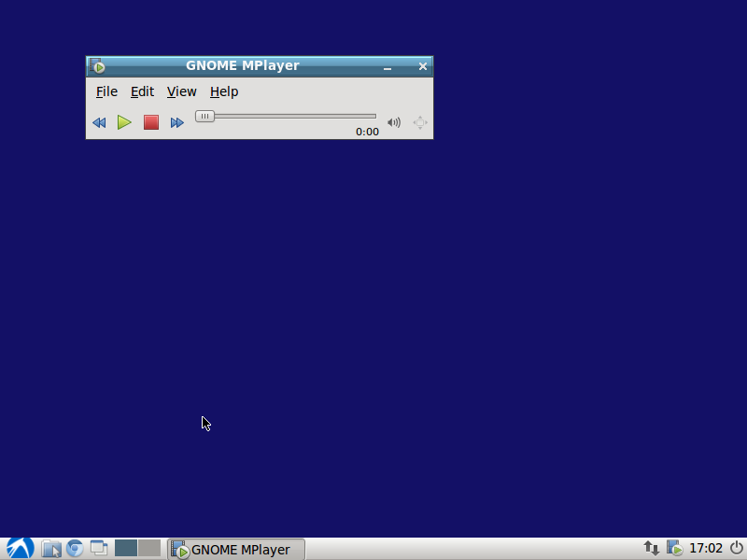This screenshot has width=747, height=560.
Task: Close the GNOME MPlayer window
Action: pyautogui.click(x=423, y=66)
